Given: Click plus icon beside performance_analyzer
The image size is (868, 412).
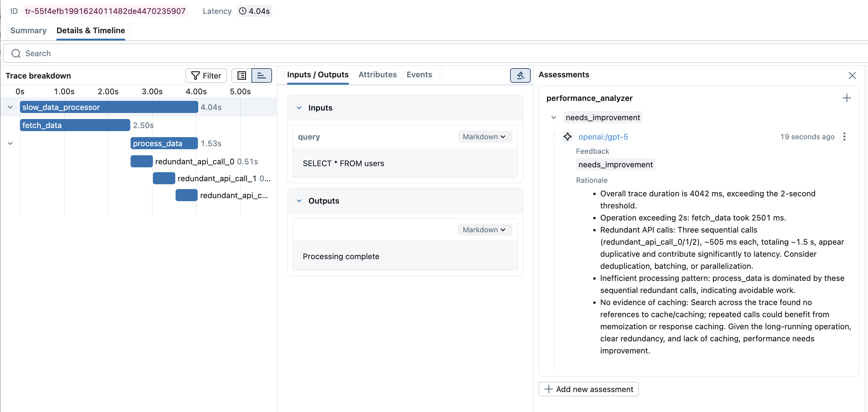Looking at the screenshot, I should click(x=847, y=98).
